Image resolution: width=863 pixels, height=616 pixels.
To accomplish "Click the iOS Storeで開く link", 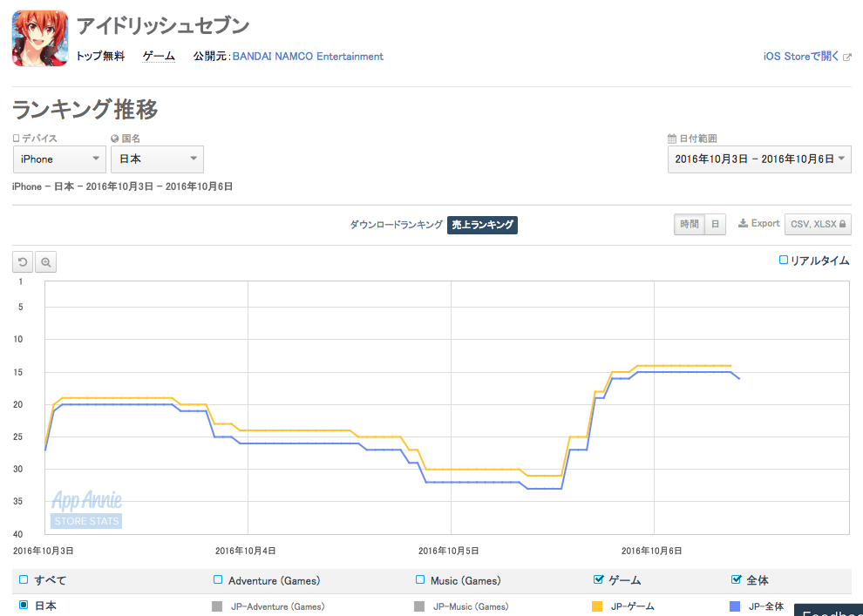I will click(x=801, y=56).
